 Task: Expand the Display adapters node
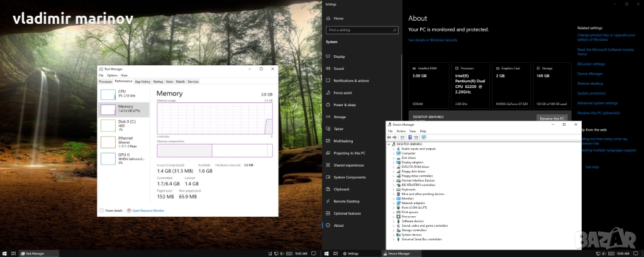pos(394,162)
